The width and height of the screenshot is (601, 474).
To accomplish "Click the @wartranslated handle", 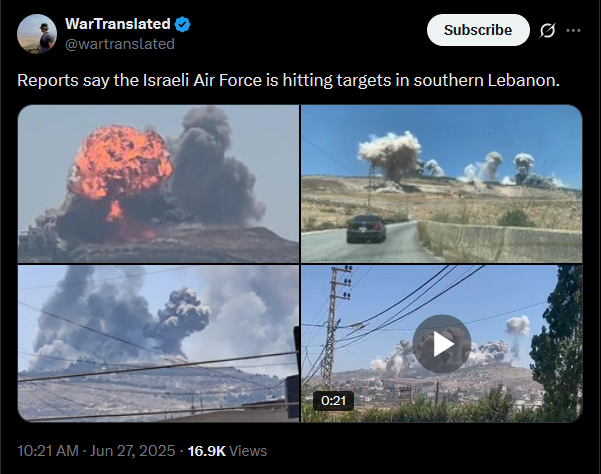I will click(x=120, y=44).
